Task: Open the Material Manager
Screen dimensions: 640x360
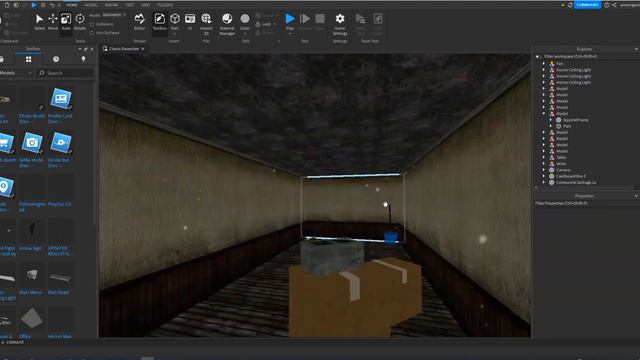Action: [x=227, y=24]
